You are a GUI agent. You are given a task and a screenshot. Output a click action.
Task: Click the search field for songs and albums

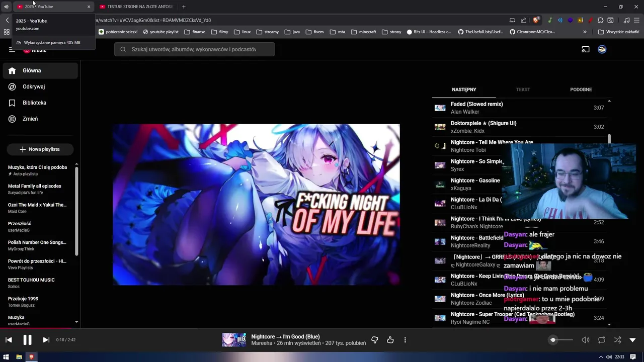coord(194,49)
